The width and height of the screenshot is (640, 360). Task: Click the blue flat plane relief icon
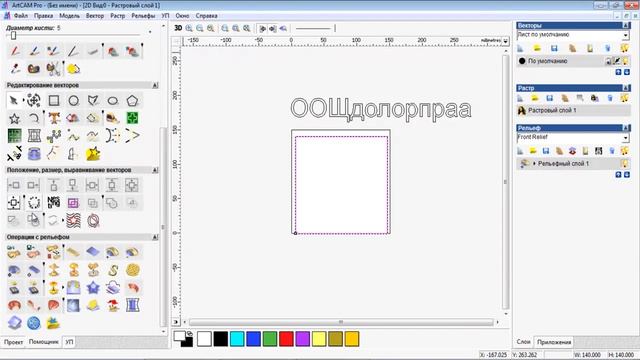click(x=93, y=252)
